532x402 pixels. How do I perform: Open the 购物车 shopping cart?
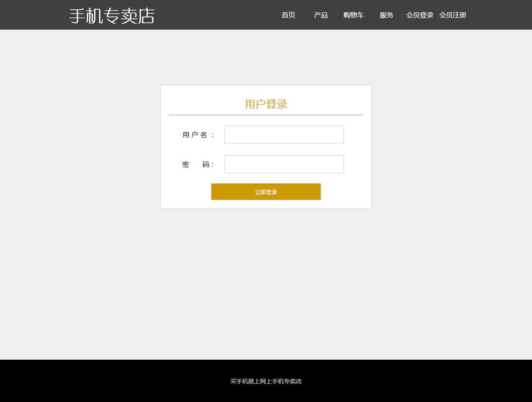pyautogui.click(x=353, y=15)
